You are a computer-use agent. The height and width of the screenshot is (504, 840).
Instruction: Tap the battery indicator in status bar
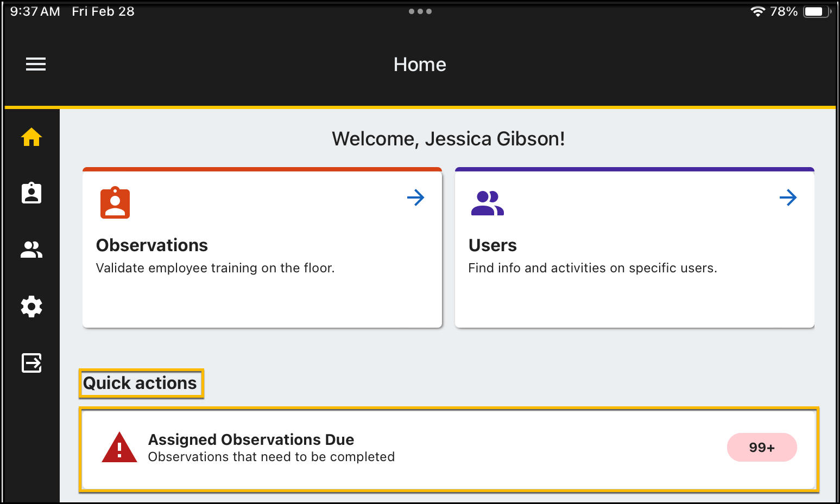pyautogui.click(x=815, y=11)
